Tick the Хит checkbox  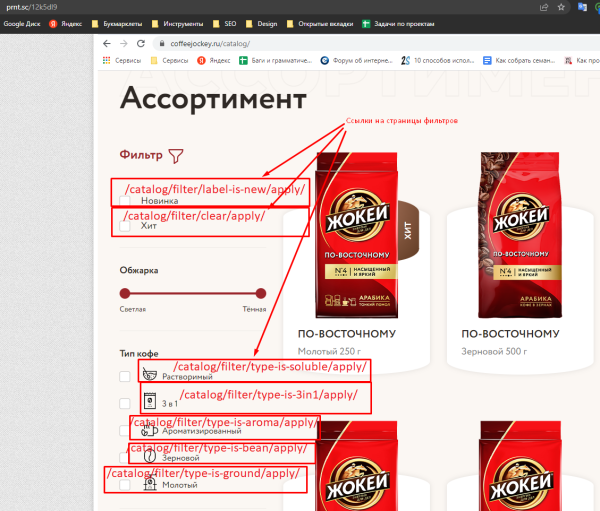click(125, 226)
